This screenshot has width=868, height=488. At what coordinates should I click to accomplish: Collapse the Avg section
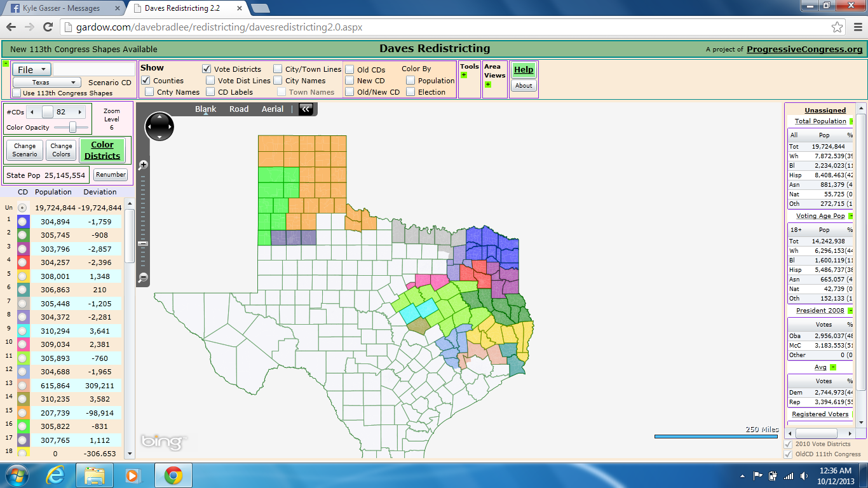tap(832, 367)
